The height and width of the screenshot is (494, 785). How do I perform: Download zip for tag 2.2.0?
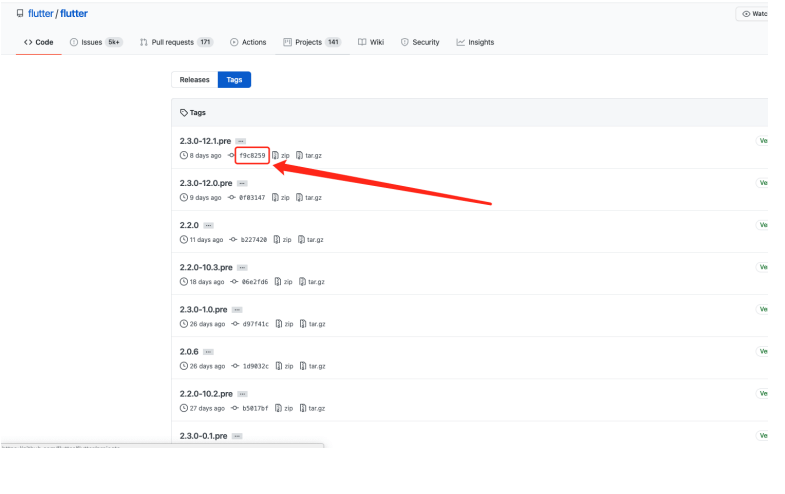point(283,240)
